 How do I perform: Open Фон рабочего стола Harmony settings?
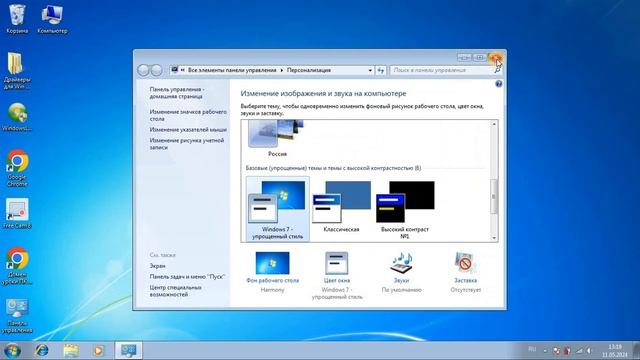(272, 272)
